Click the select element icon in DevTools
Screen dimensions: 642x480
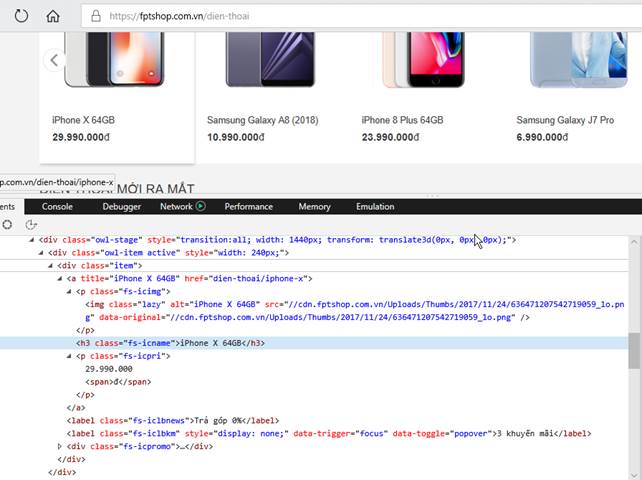click(x=7, y=224)
